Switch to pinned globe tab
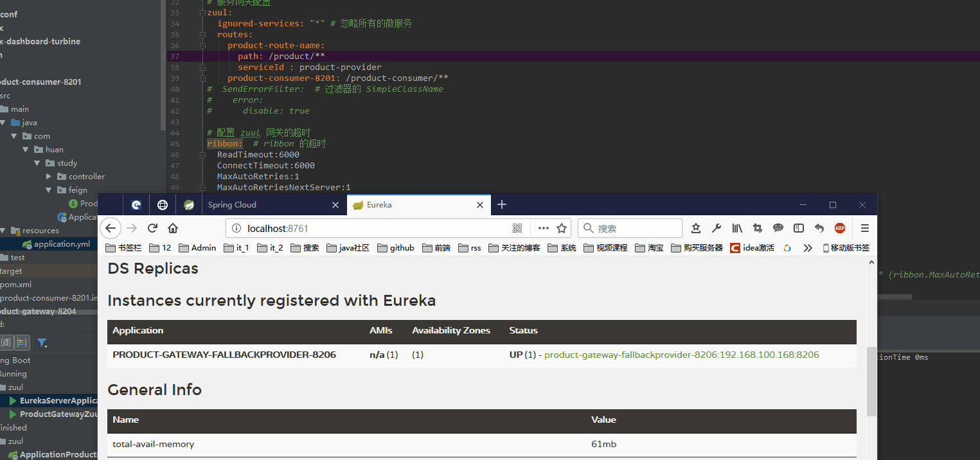 pos(163,205)
